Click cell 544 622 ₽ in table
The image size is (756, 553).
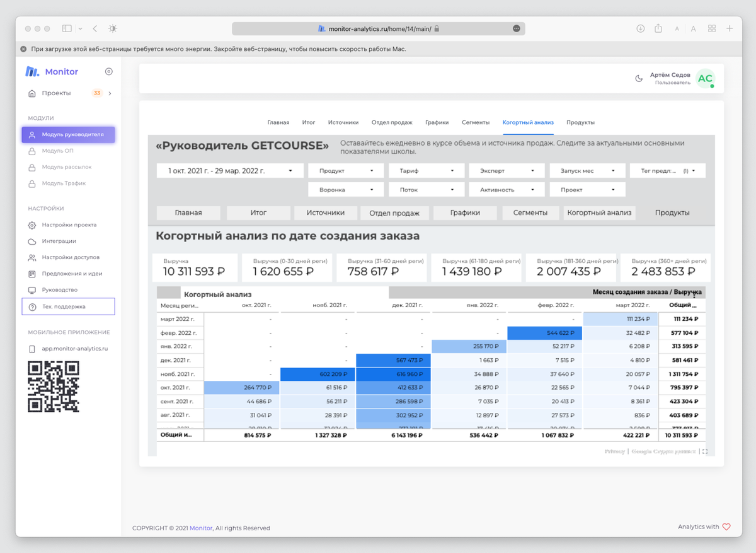[545, 333]
